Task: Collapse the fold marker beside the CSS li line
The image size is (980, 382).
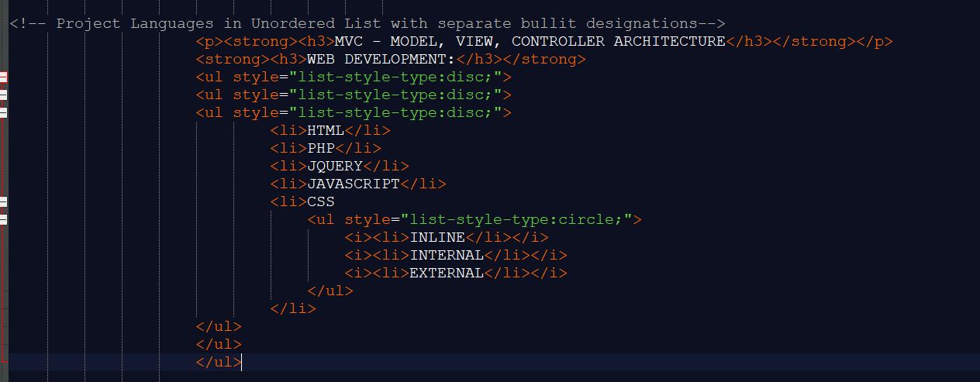Action: pos(3,202)
